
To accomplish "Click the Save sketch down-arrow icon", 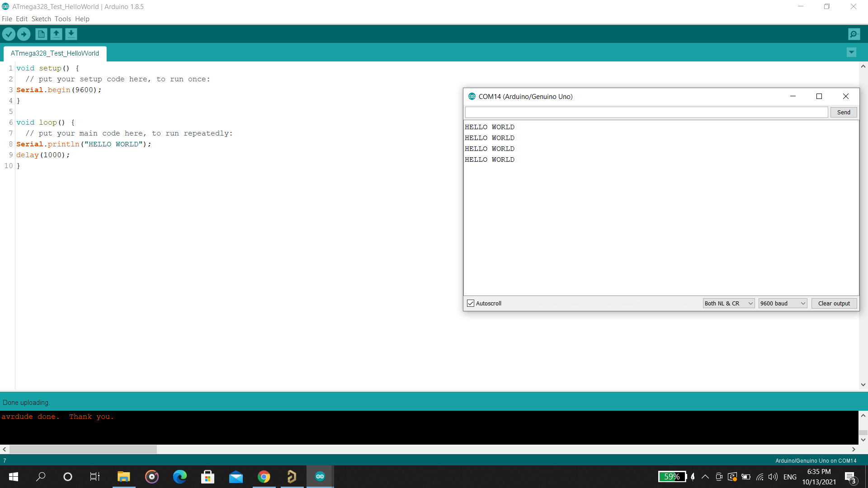I will [x=71, y=34].
